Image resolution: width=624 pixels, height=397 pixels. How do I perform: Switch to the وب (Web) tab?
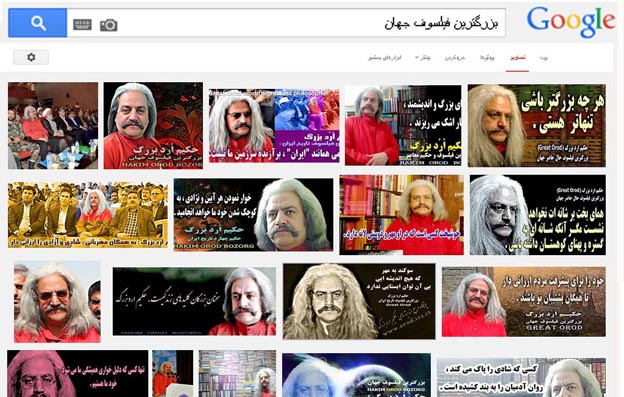(544, 58)
